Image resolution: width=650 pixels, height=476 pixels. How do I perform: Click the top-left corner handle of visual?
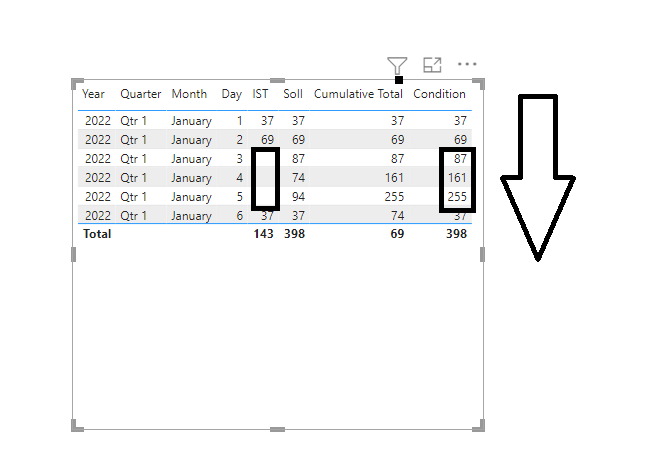[x=77, y=83]
